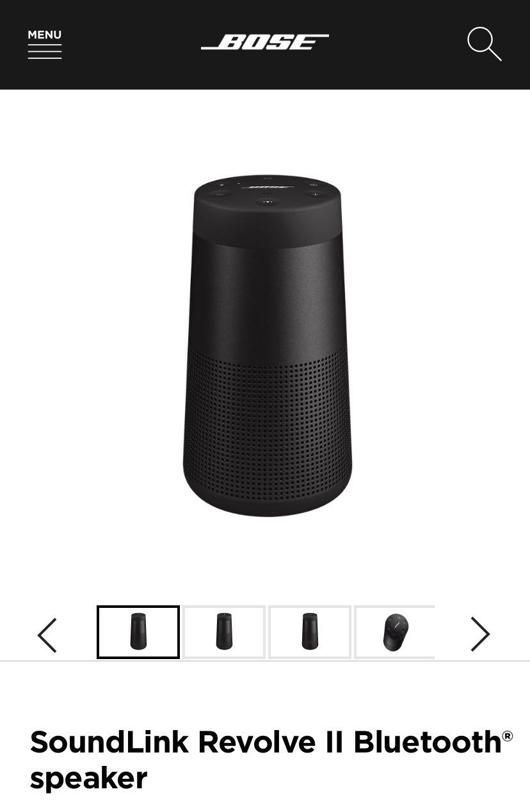The width and height of the screenshot is (530, 812).
Task: Click the Bose logo on the speaker top
Action: click(268, 187)
